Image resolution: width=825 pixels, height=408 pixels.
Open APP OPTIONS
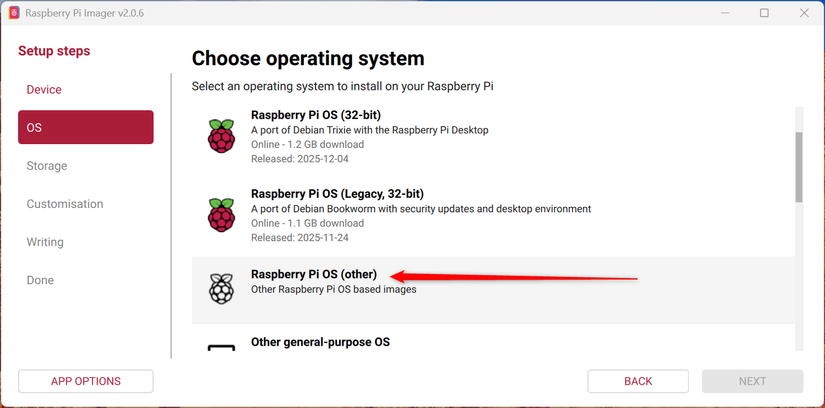click(86, 381)
